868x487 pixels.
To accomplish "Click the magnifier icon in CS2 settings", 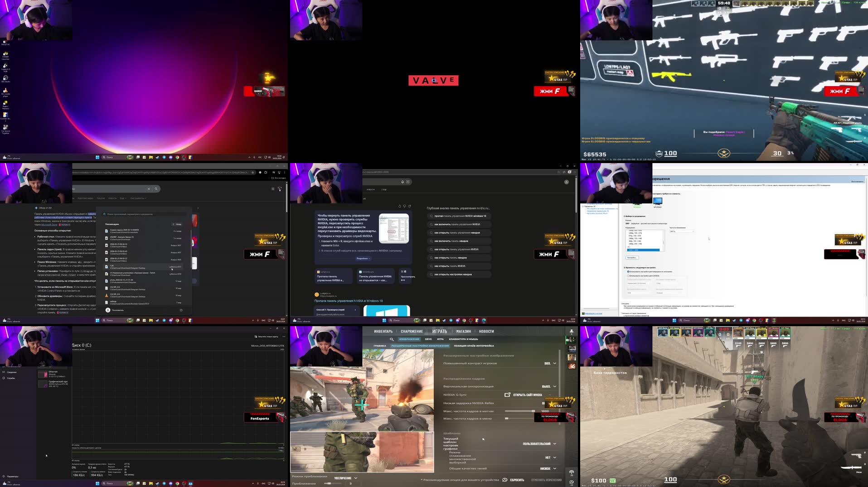I will coord(392,339).
